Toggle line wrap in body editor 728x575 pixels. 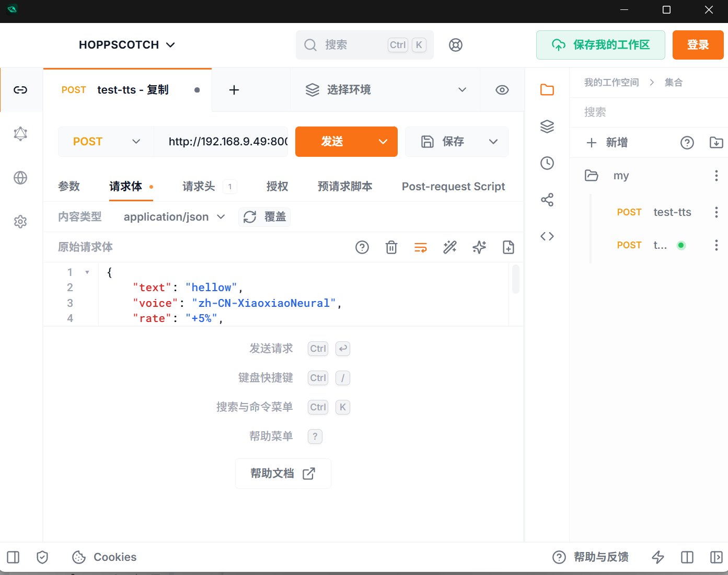[x=421, y=247]
